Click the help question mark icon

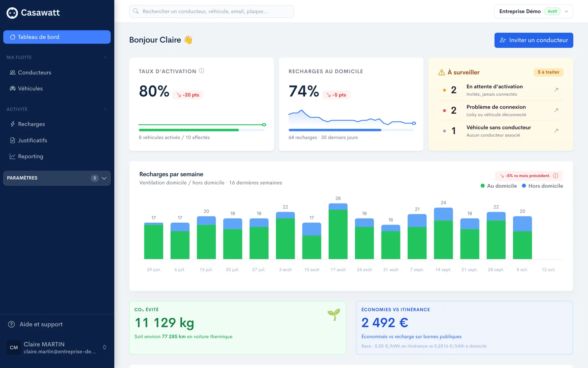point(12,324)
